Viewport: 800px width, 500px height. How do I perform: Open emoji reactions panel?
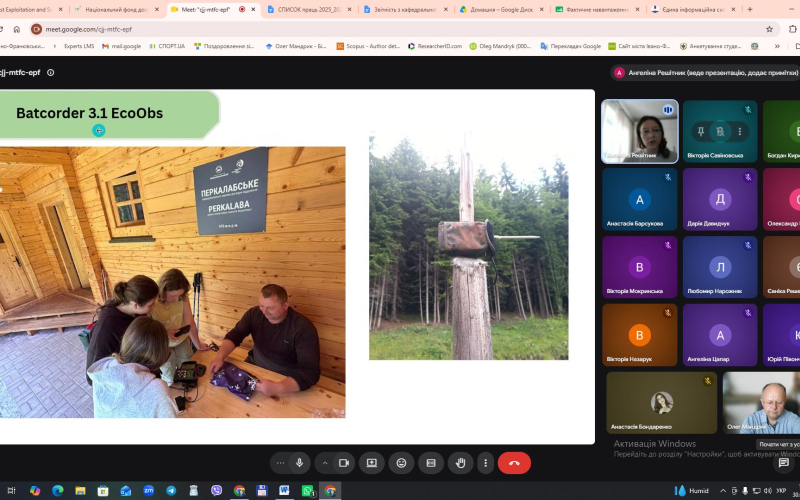point(402,463)
